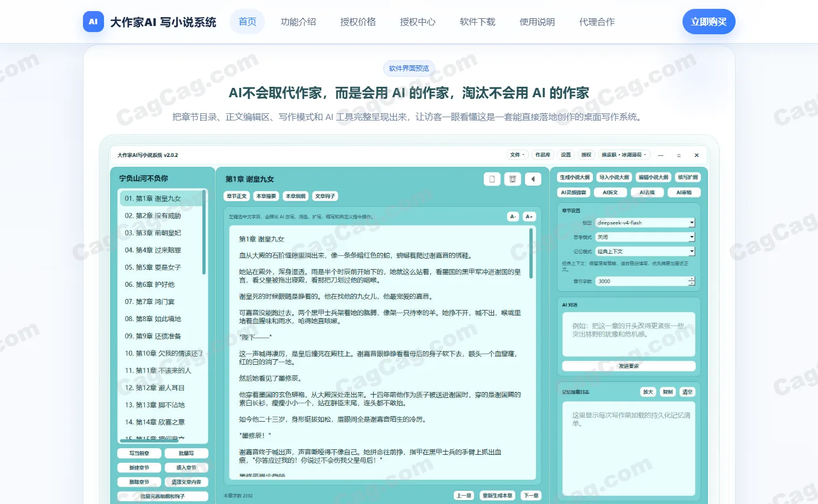Open the 授权价格 nav item
This screenshot has width=818, height=504.
click(x=358, y=22)
